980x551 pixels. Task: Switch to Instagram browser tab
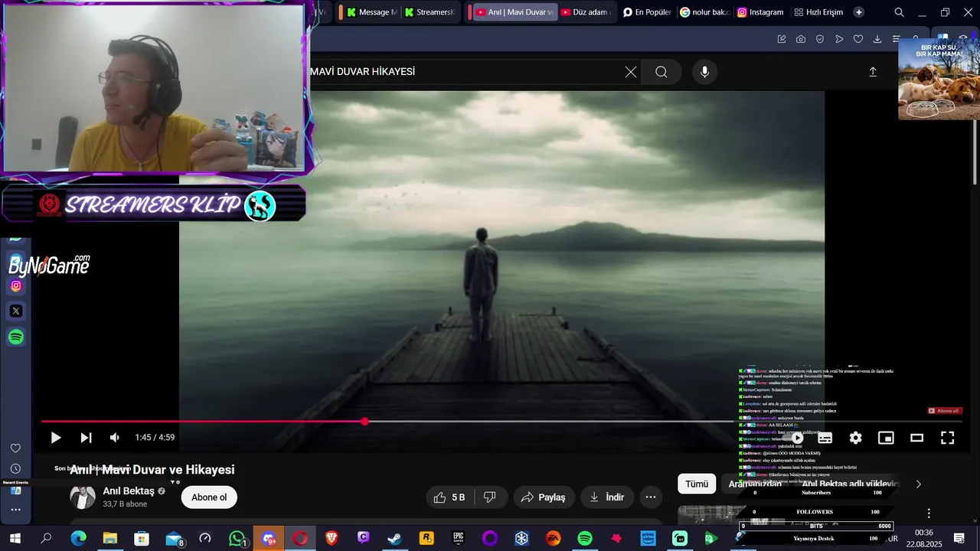[x=760, y=12]
